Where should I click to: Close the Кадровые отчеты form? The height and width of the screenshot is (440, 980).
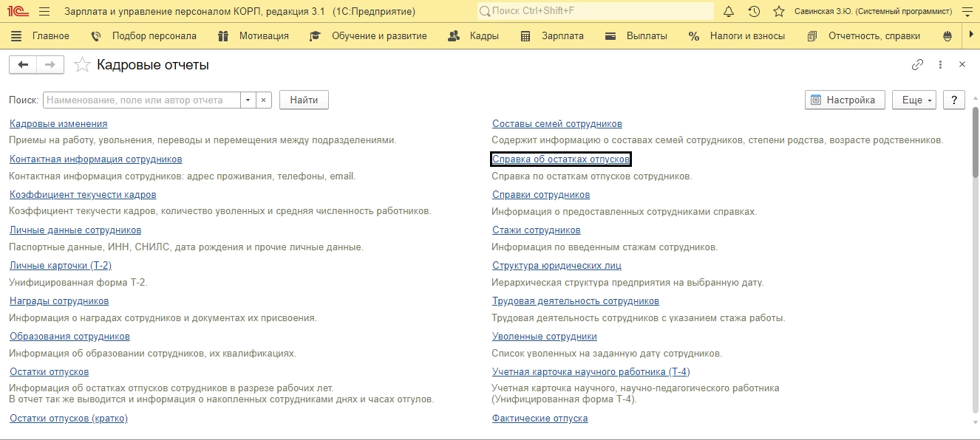[962, 65]
